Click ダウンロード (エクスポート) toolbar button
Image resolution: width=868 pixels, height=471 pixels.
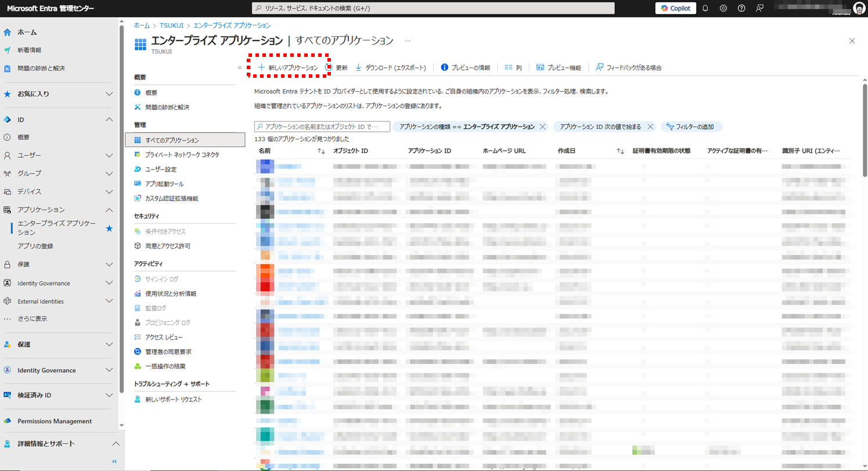click(390, 67)
